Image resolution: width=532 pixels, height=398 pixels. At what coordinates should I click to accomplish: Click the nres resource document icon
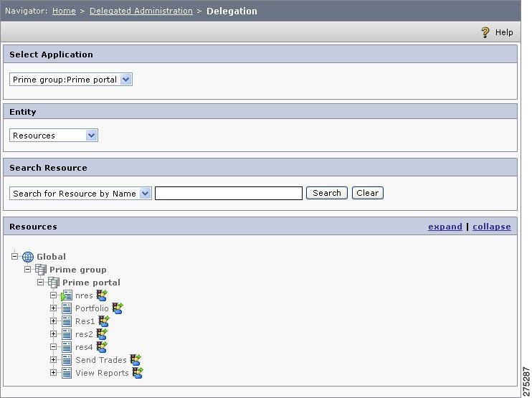coord(67,295)
